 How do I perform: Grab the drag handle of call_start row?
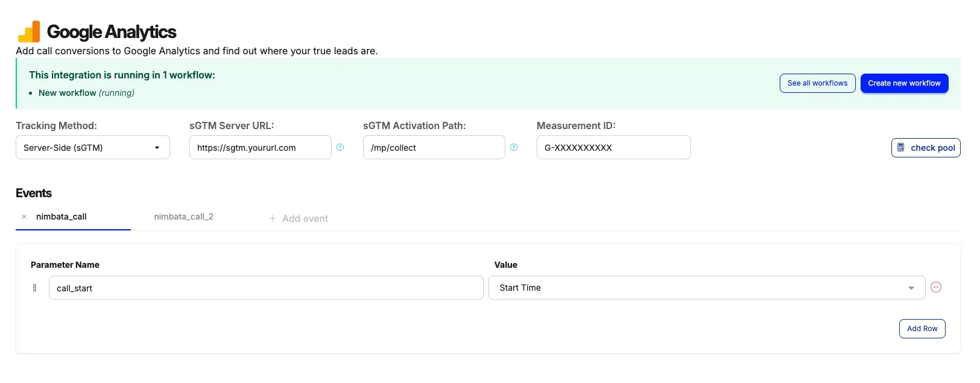click(x=34, y=288)
